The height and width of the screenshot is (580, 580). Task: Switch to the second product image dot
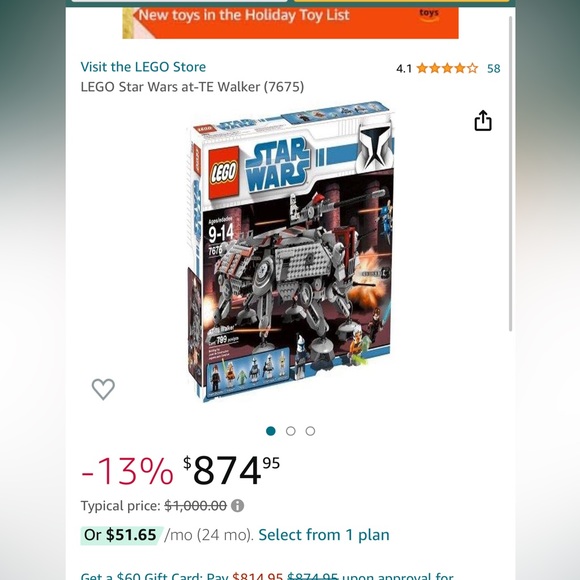[x=291, y=431]
